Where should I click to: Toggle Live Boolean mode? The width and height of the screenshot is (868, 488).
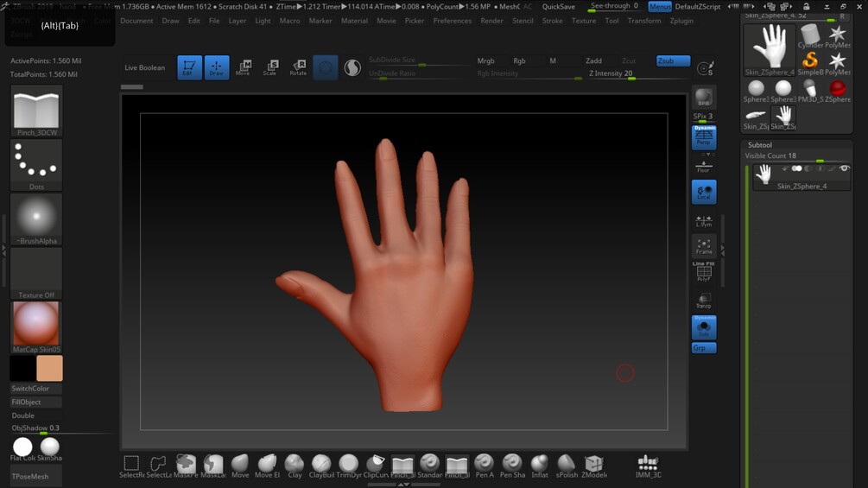tap(144, 67)
